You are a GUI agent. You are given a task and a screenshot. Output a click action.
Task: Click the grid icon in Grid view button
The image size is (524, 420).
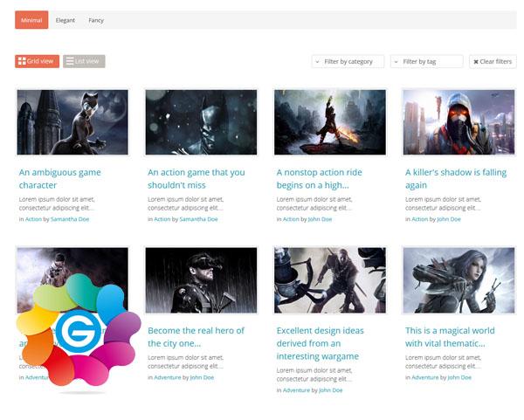(x=22, y=61)
